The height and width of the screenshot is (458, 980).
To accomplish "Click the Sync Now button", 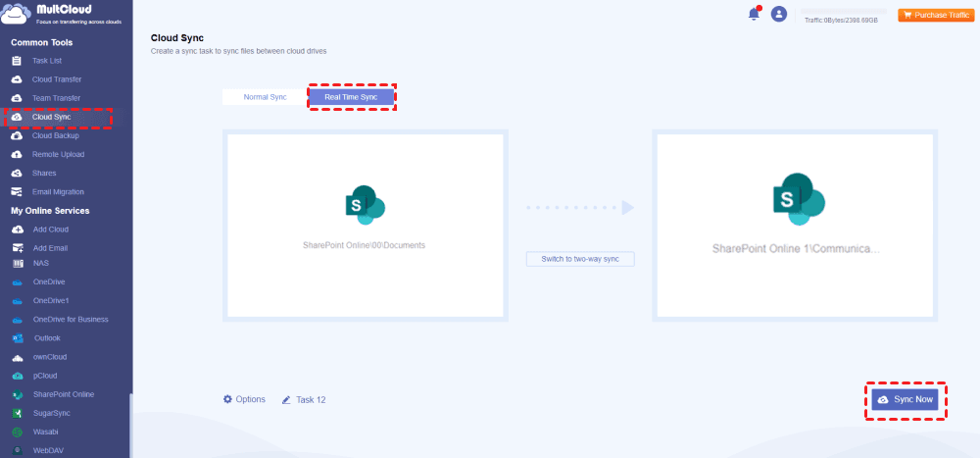I will pos(905,399).
